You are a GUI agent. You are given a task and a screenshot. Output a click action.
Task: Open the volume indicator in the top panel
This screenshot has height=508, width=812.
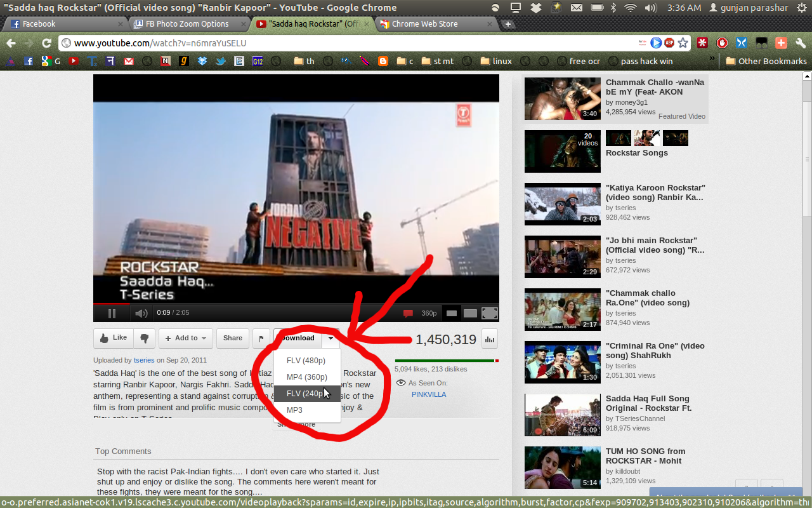pyautogui.click(x=650, y=8)
